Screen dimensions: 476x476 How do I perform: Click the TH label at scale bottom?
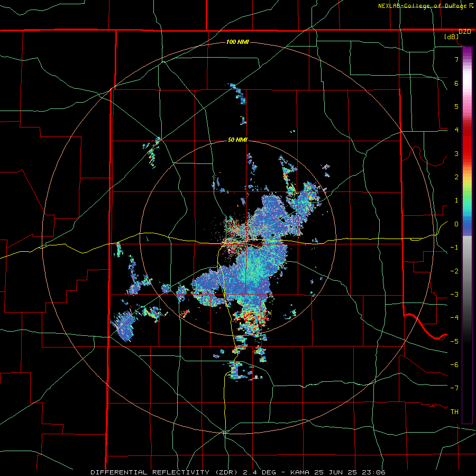[x=454, y=411]
